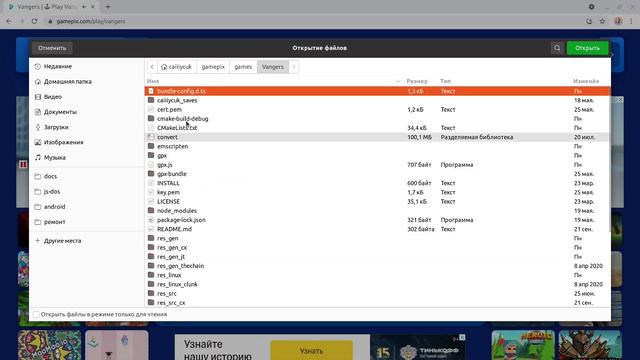Select the convert library file icon

coord(151,137)
